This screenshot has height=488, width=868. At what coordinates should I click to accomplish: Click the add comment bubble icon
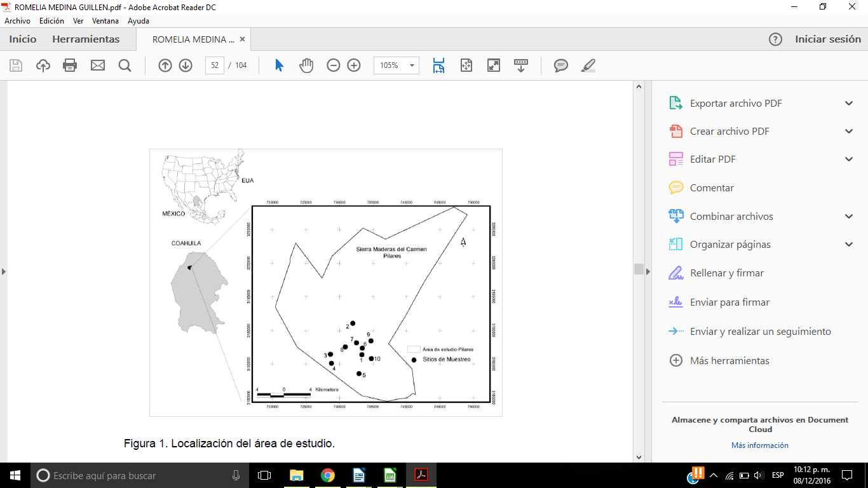point(560,65)
